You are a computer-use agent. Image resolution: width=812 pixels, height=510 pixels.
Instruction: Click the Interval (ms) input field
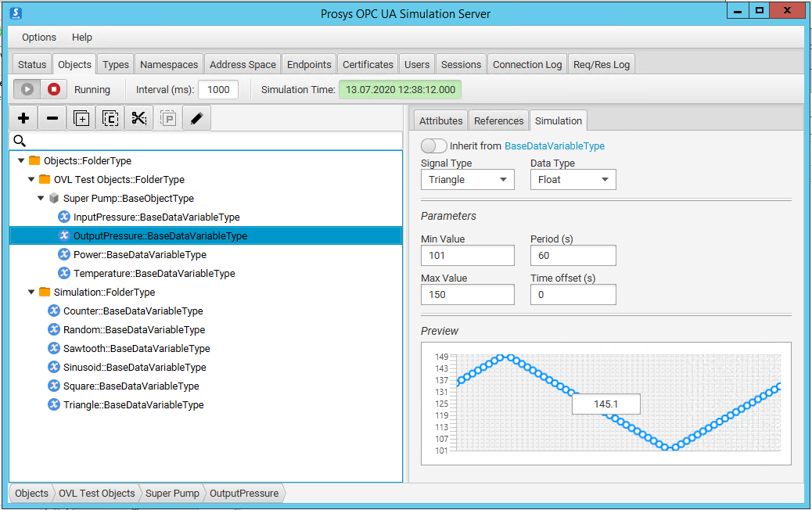click(218, 90)
